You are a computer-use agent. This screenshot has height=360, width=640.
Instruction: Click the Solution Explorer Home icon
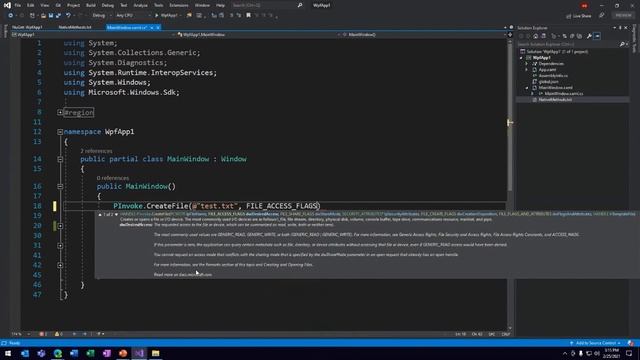point(536,36)
